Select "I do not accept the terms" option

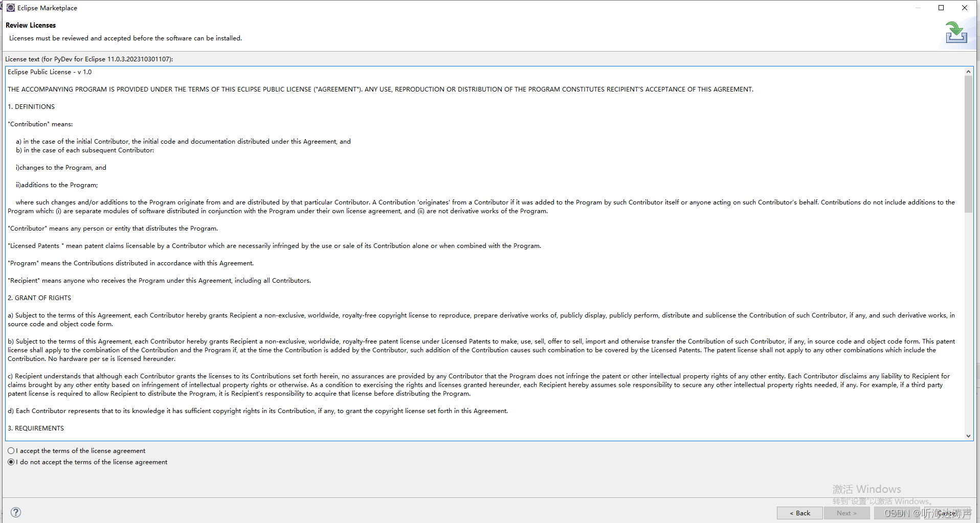pos(87,462)
